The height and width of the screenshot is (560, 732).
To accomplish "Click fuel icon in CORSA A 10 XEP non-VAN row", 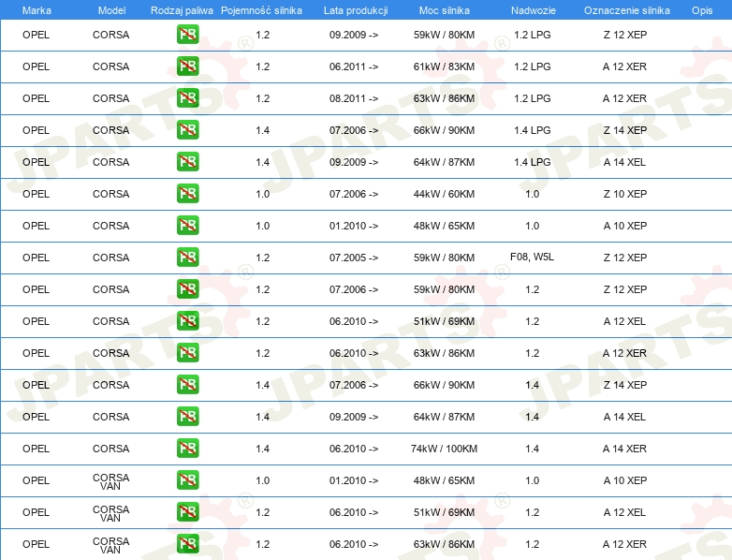I will (187, 225).
